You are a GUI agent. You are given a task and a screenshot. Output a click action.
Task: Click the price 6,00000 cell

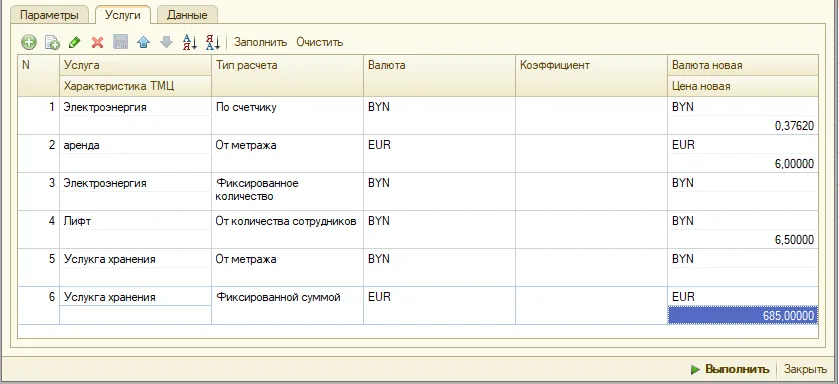click(743, 164)
